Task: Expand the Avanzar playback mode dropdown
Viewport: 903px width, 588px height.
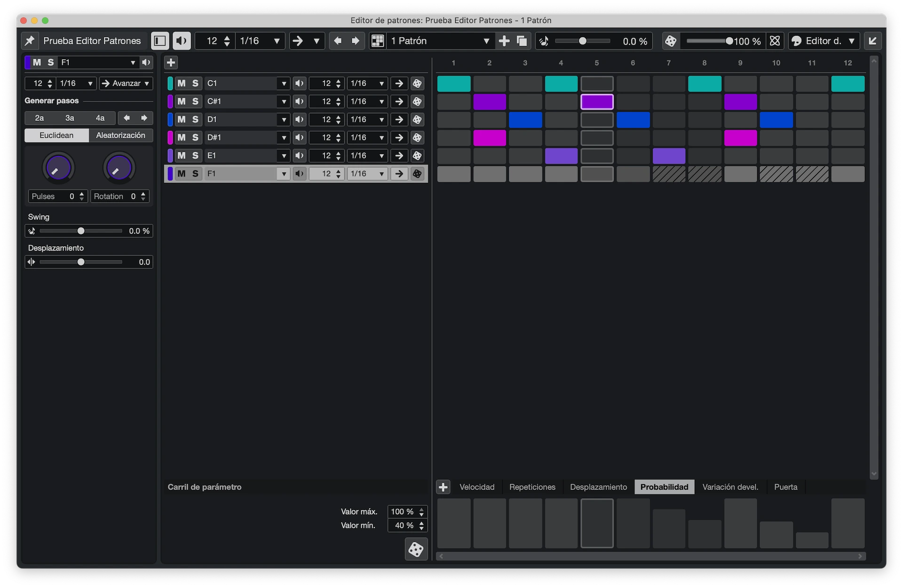Action: [126, 83]
